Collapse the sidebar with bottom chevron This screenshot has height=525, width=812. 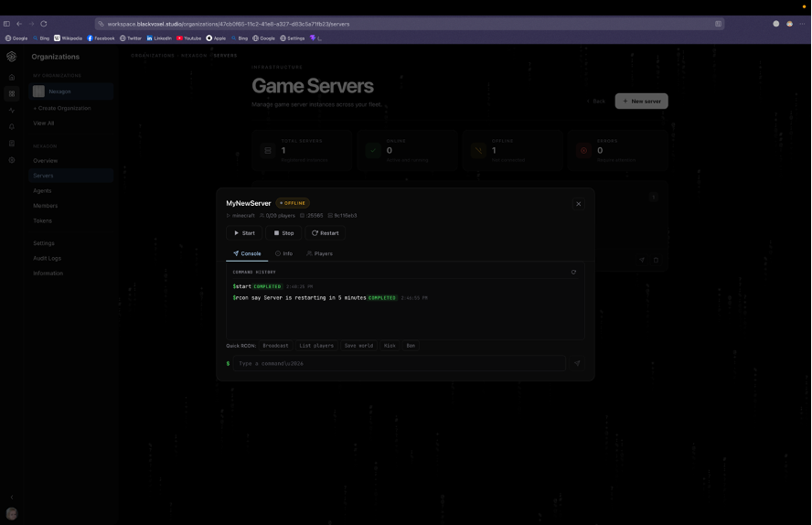point(11,497)
